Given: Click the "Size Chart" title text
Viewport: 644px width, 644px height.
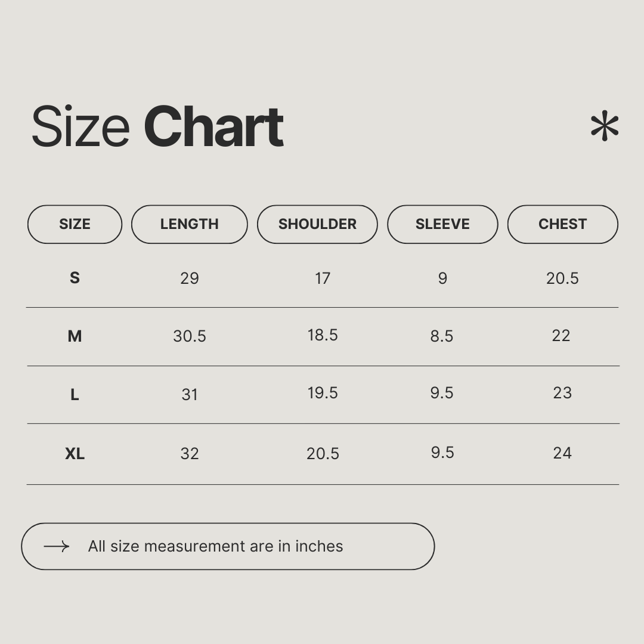Looking at the screenshot, I should 157,126.
